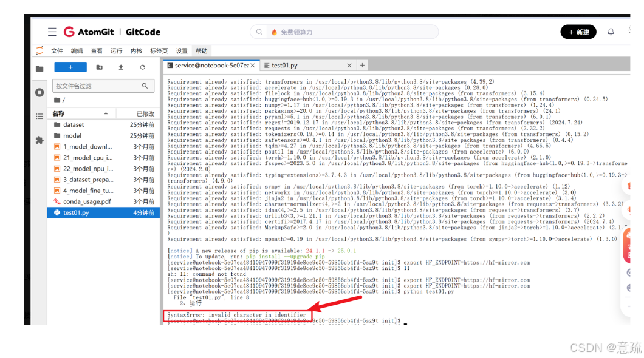The width and height of the screenshot is (644, 358).
Task: Click the dataset row's 25分钟前 modified time
Action: 142,124
